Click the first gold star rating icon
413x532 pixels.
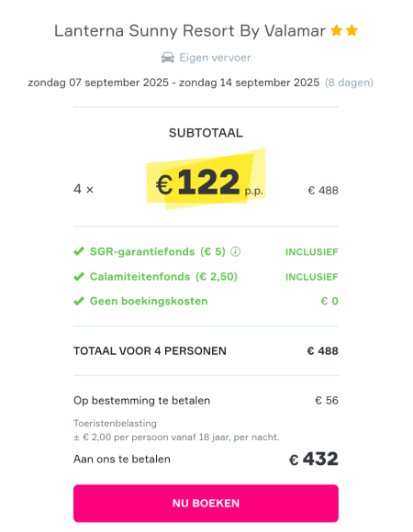(x=337, y=30)
